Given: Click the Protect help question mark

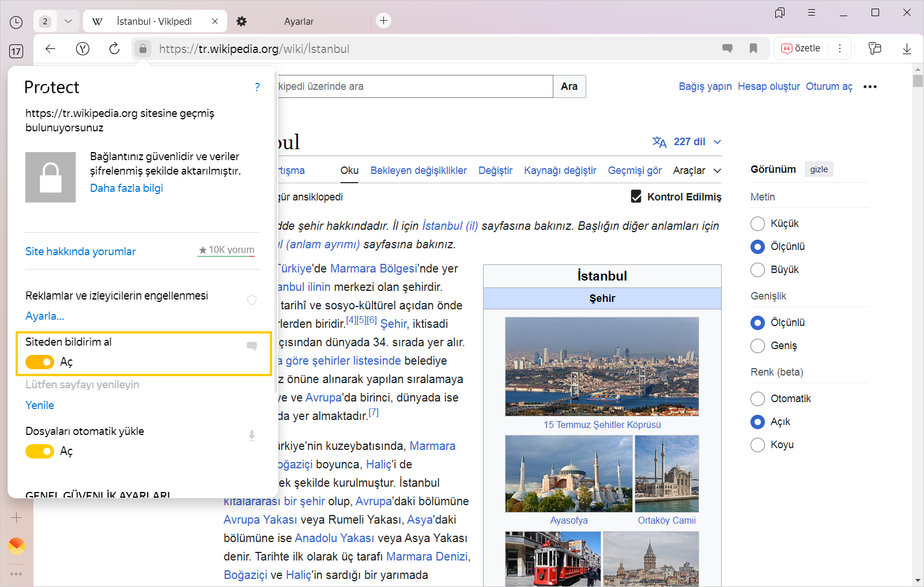Looking at the screenshot, I should tap(257, 87).
